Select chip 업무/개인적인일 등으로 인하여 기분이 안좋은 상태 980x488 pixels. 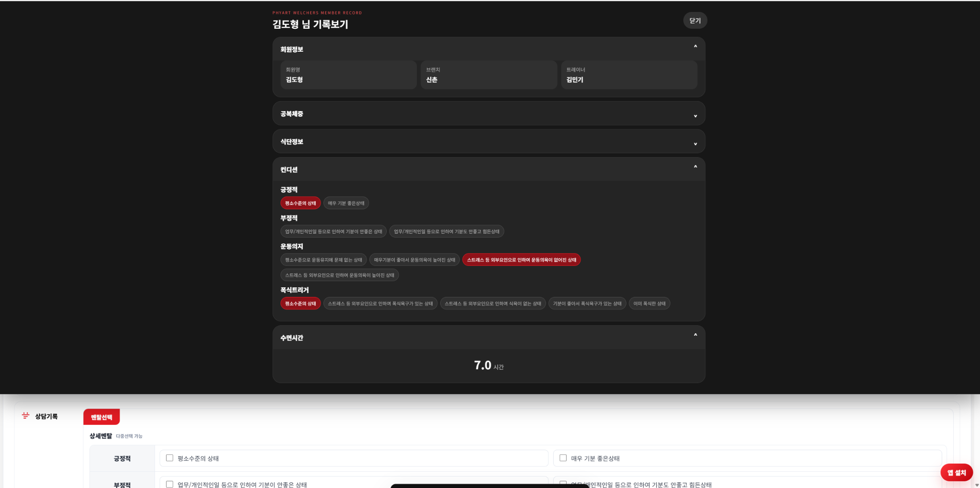[334, 231]
